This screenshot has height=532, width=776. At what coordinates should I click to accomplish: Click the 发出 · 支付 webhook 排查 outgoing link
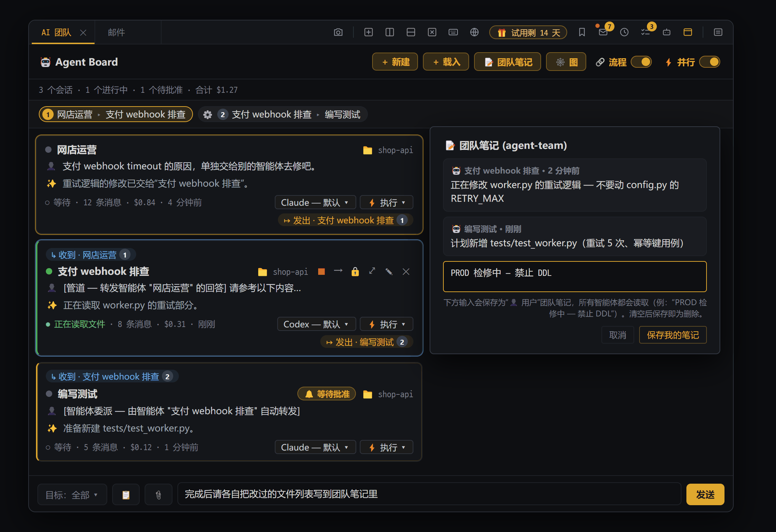click(346, 220)
